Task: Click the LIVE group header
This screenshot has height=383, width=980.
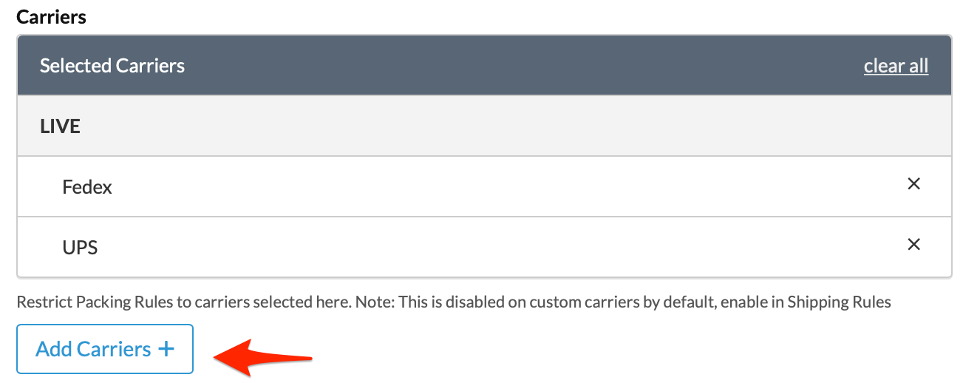Action: pyautogui.click(x=60, y=126)
